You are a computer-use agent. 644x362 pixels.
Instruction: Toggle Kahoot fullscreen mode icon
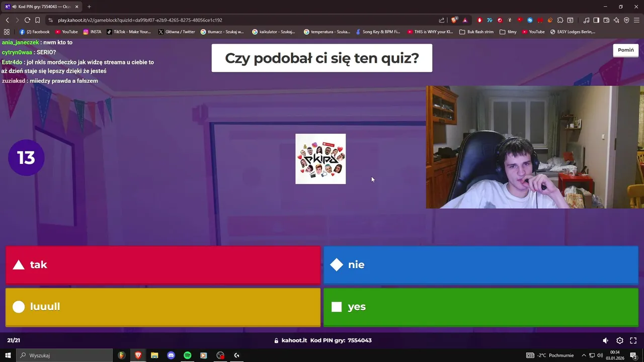coord(633,340)
